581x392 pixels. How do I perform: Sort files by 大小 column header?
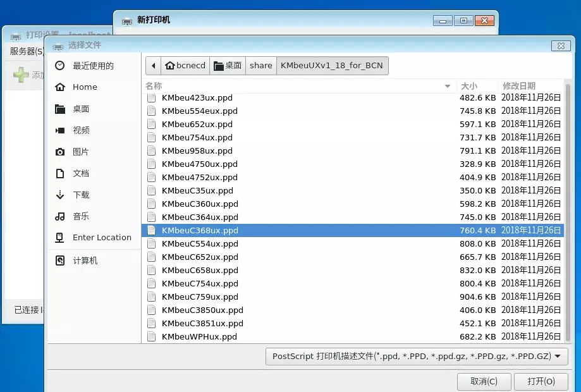click(477, 86)
